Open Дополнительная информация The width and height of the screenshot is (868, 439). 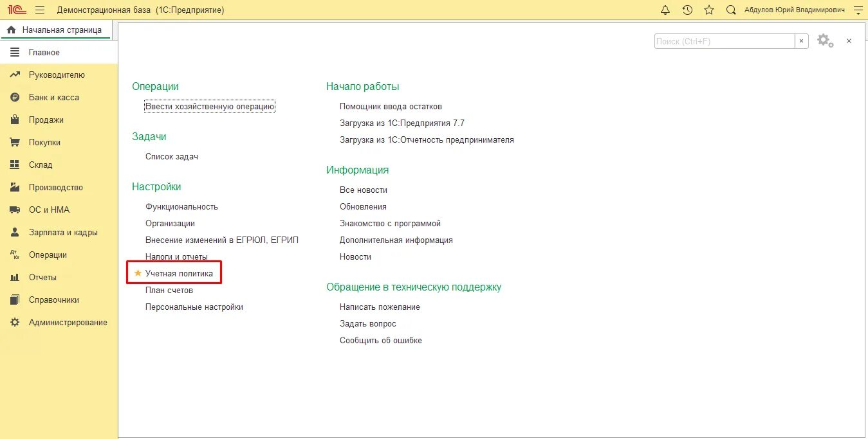click(x=396, y=240)
